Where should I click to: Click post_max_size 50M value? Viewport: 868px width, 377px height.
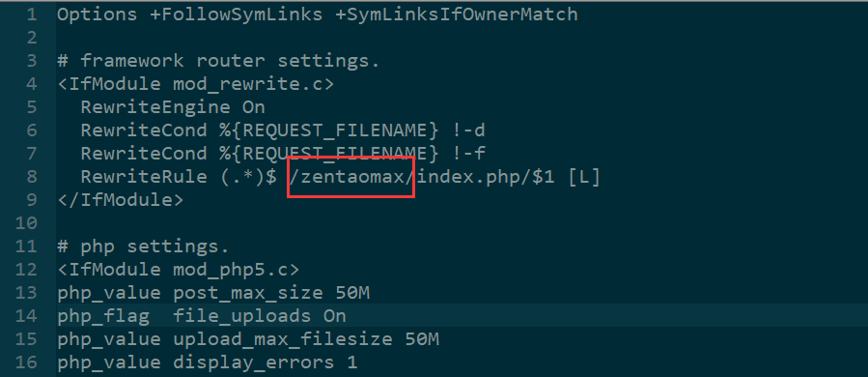pyautogui.click(x=270, y=293)
